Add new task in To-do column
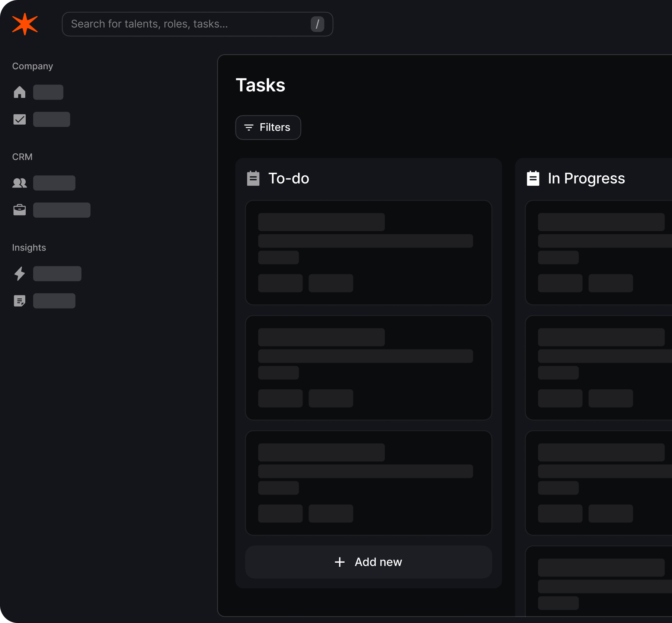The width and height of the screenshot is (672, 623). pos(368,562)
